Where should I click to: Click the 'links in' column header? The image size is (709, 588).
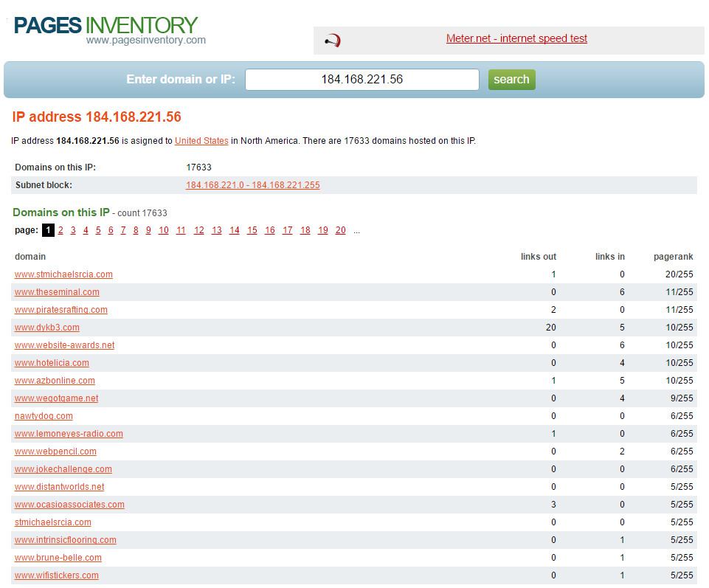[610, 257]
